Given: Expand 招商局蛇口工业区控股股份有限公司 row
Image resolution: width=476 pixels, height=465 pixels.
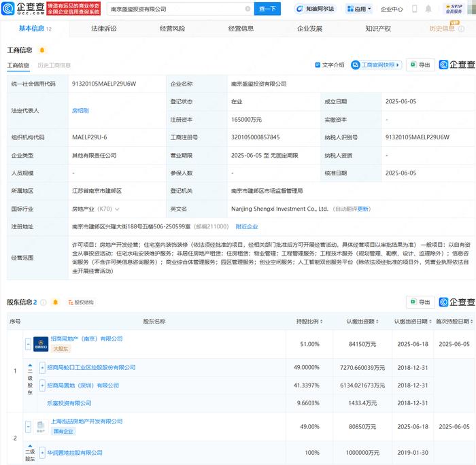Looking at the screenshot, I should [42, 368].
